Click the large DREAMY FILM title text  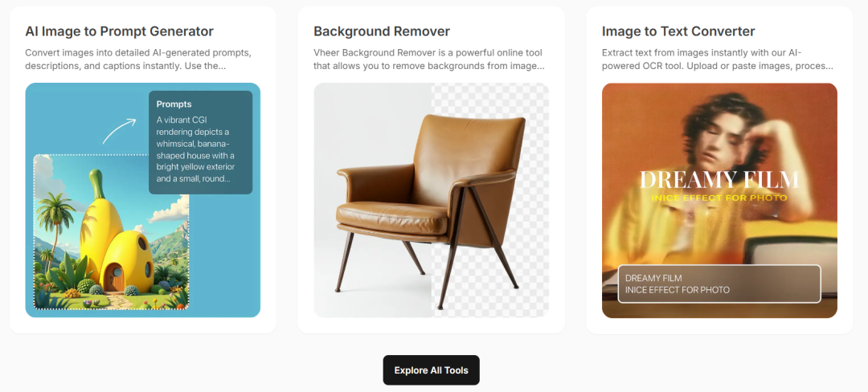pos(719,180)
